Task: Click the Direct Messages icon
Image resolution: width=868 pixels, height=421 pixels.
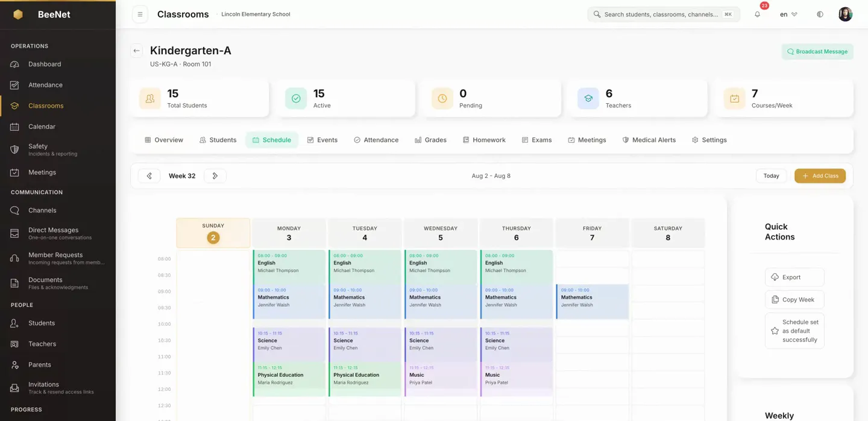Action: [x=14, y=233]
